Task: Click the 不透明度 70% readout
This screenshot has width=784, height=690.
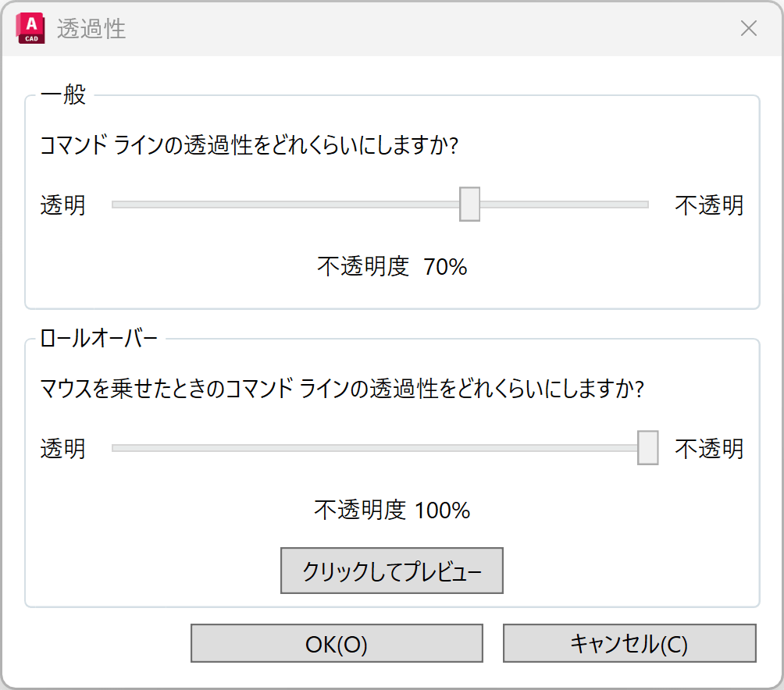Action: pyautogui.click(x=392, y=267)
